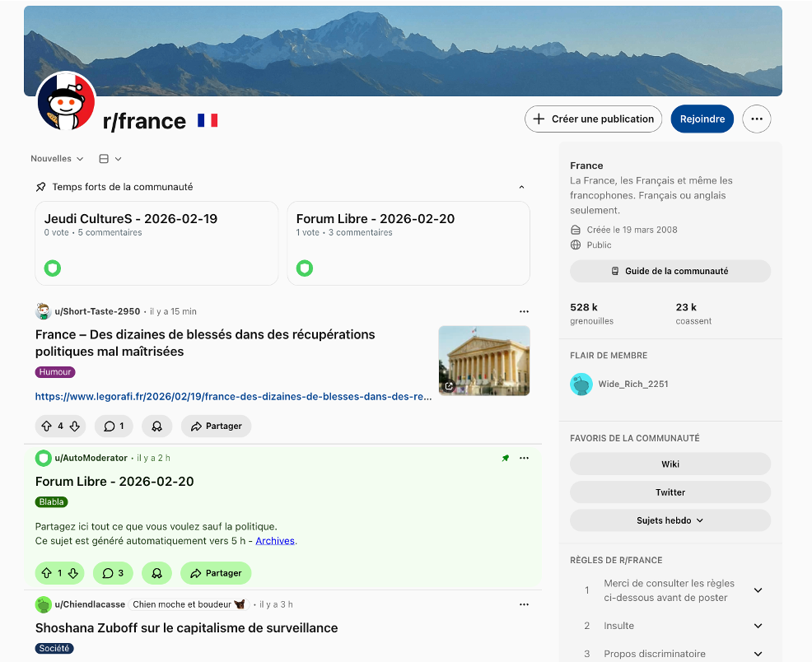The image size is (812, 662).
Task: Click the r/france community title
Action: coord(144,121)
